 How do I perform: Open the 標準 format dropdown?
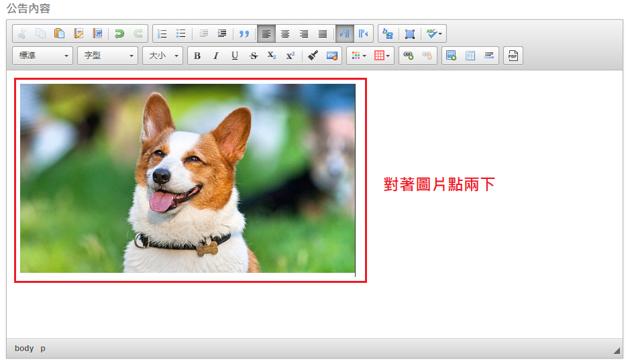[43, 56]
